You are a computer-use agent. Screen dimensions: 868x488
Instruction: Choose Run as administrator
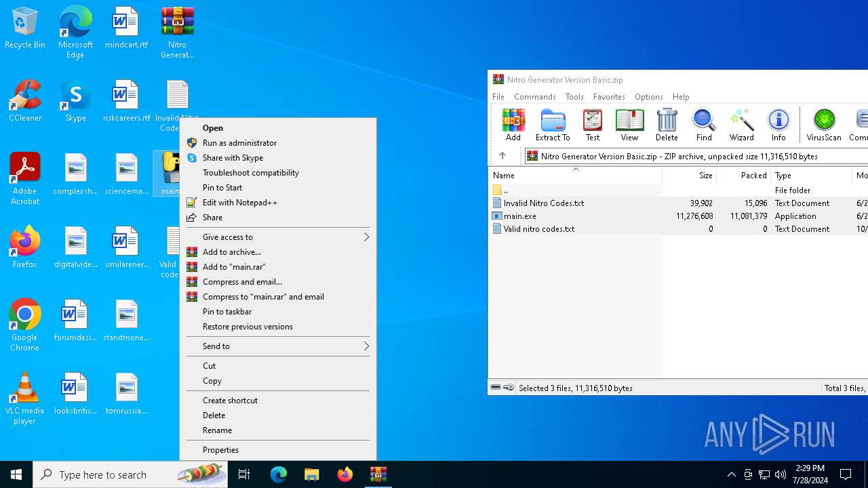pyautogui.click(x=278, y=143)
